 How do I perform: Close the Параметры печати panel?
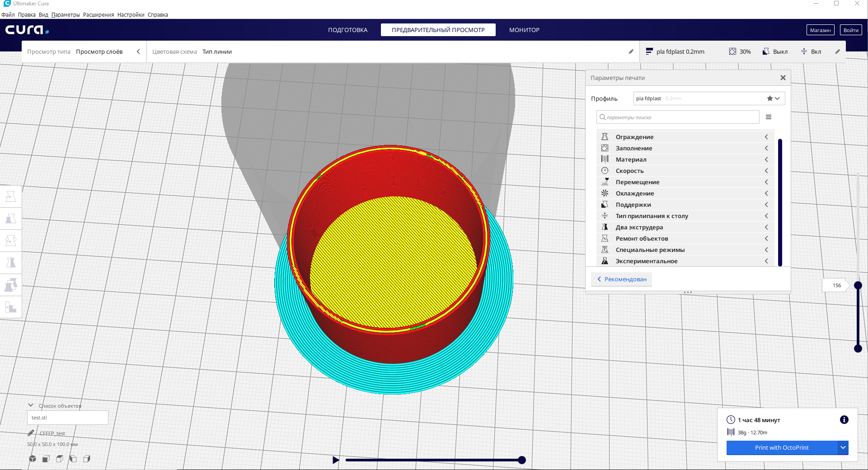click(x=783, y=78)
